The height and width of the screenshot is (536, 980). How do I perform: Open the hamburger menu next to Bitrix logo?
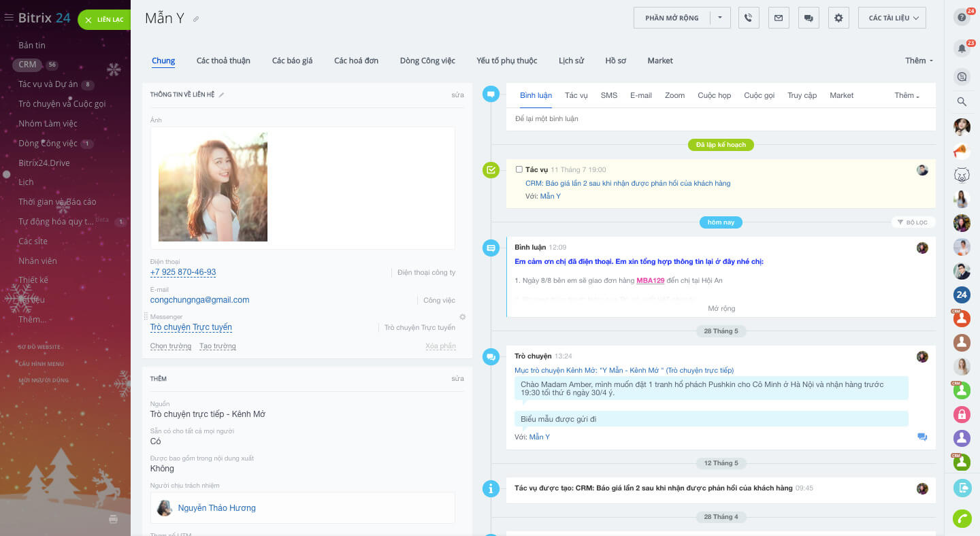9,18
